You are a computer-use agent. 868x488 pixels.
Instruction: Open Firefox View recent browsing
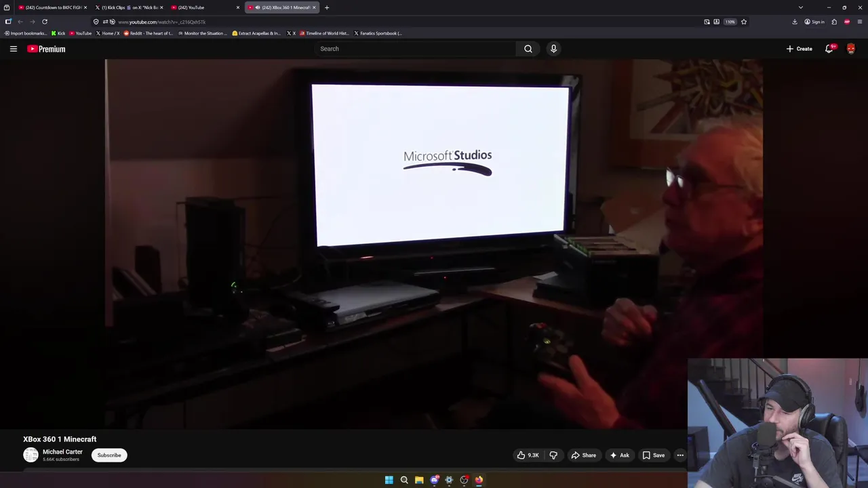point(7,7)
